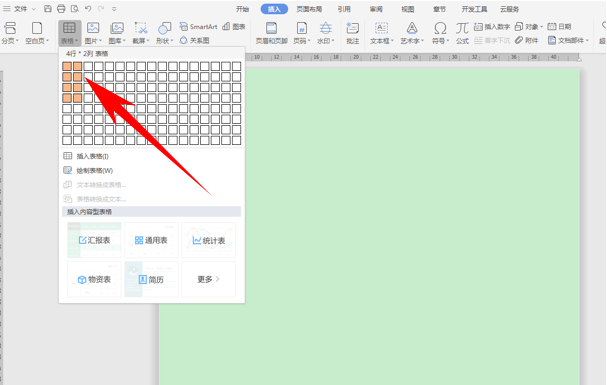607x385 pixels.
Task: Click 插入数字 insert number
Action: tap(492, 26)
